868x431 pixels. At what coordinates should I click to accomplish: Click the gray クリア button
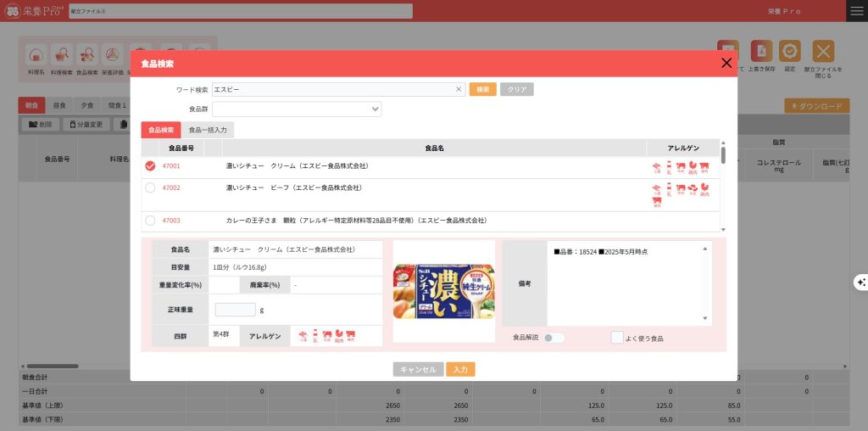coord(517,90)
